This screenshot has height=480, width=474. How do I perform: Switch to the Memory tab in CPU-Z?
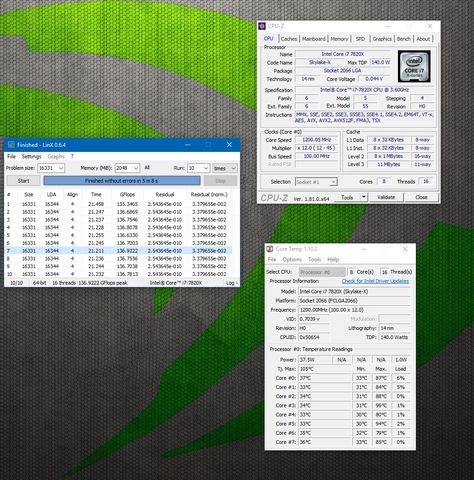tap(339, 39)
